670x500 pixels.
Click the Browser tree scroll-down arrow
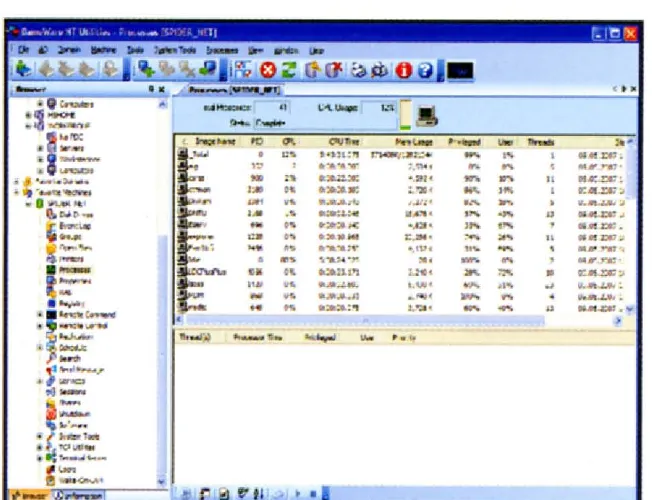click(x=162, y=482)
